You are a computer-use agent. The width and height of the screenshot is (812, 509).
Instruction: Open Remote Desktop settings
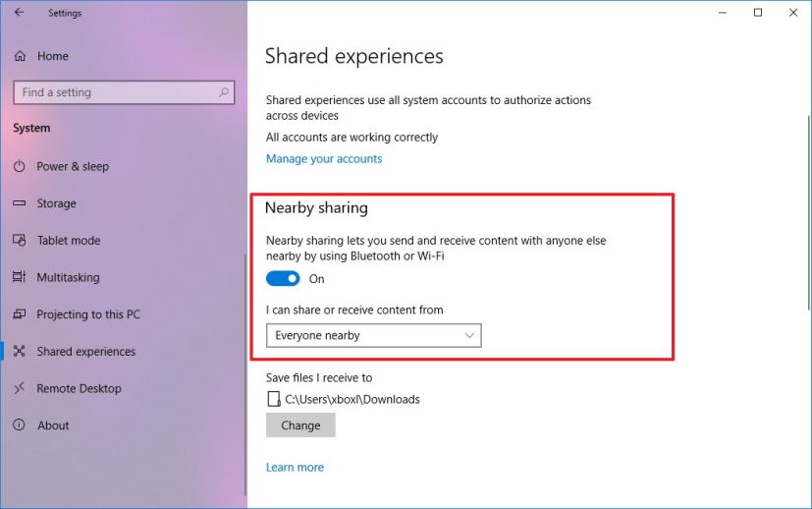pyautogui.click(x=79, y=388)
